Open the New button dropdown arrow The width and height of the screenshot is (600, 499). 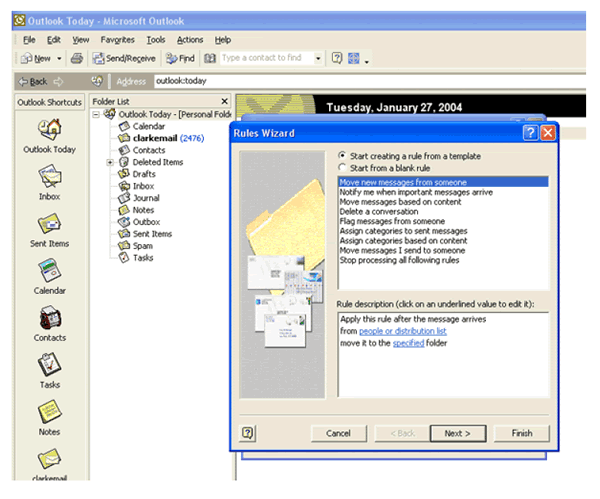59,59
